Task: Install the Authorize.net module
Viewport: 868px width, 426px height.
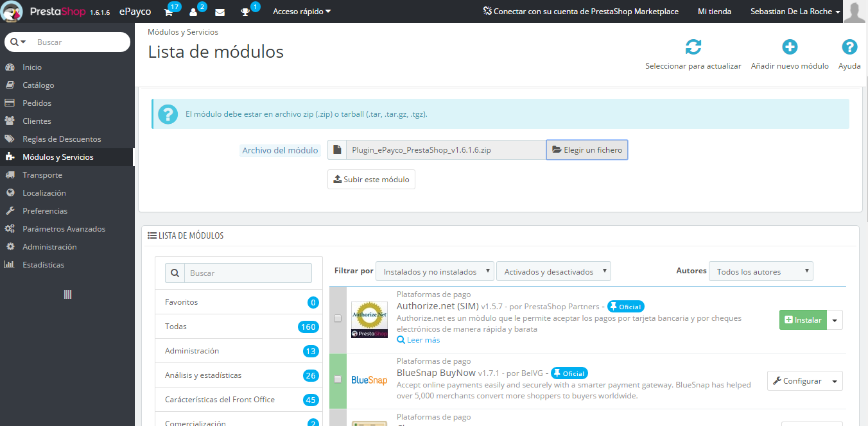Action: 803,320
